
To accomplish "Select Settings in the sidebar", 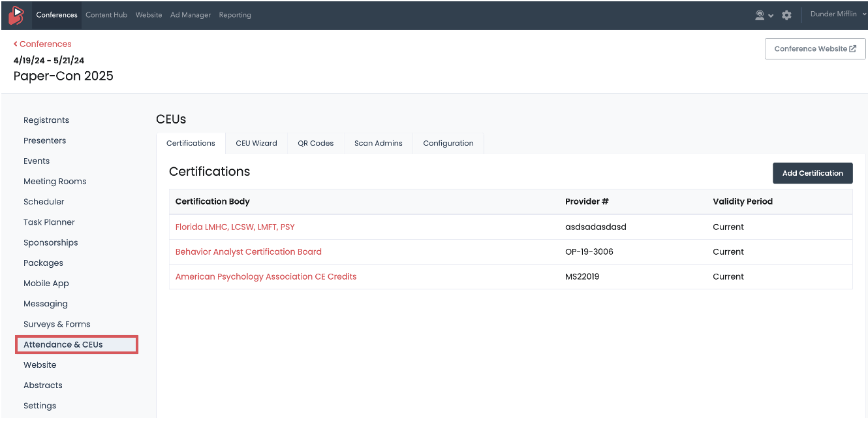I will coord(40,406).
